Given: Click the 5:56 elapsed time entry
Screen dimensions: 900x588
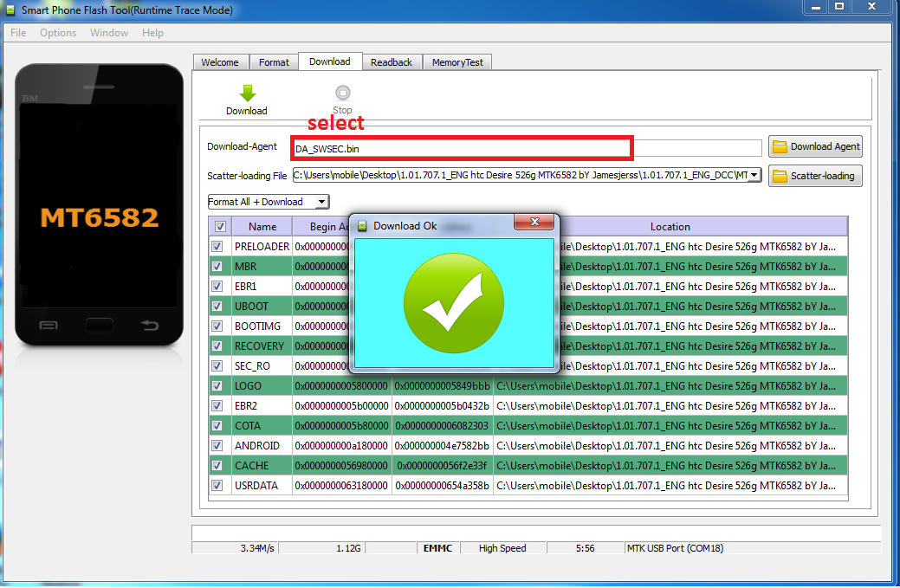Looking at the screenshot, I should pyautogui.click(x=585, y=548).
